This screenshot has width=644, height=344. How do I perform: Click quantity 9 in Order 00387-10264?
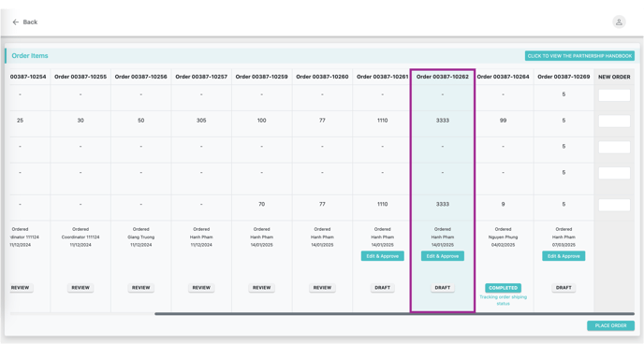[x=504, y=204]
